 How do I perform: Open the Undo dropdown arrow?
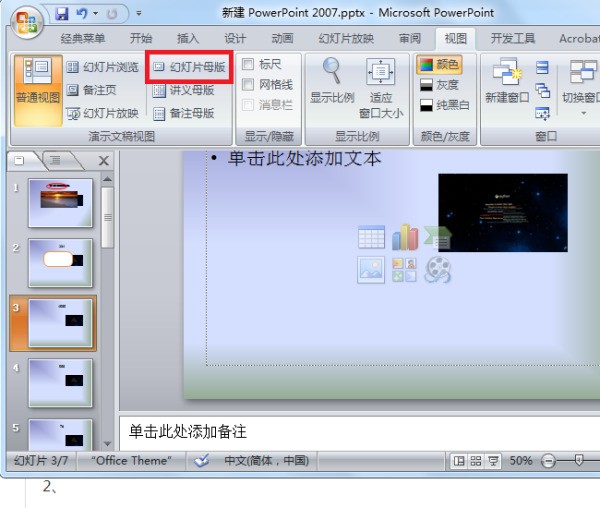tap(97, 14)
